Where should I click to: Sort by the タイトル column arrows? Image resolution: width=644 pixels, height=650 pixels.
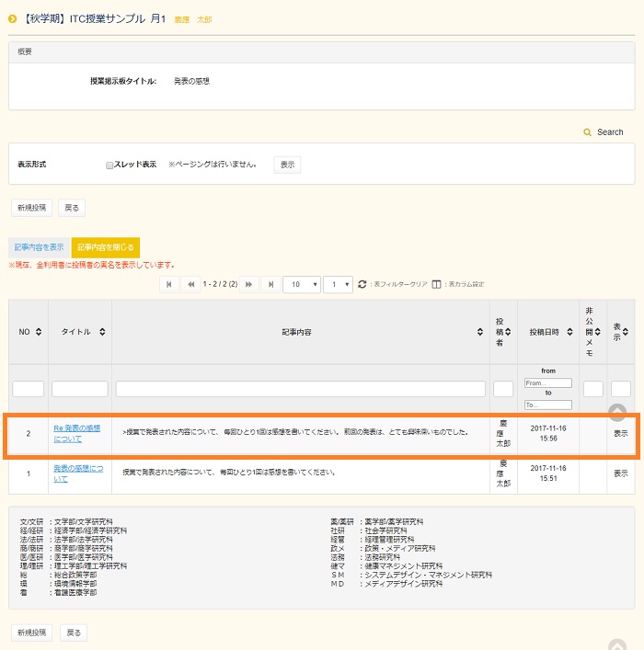102,332
